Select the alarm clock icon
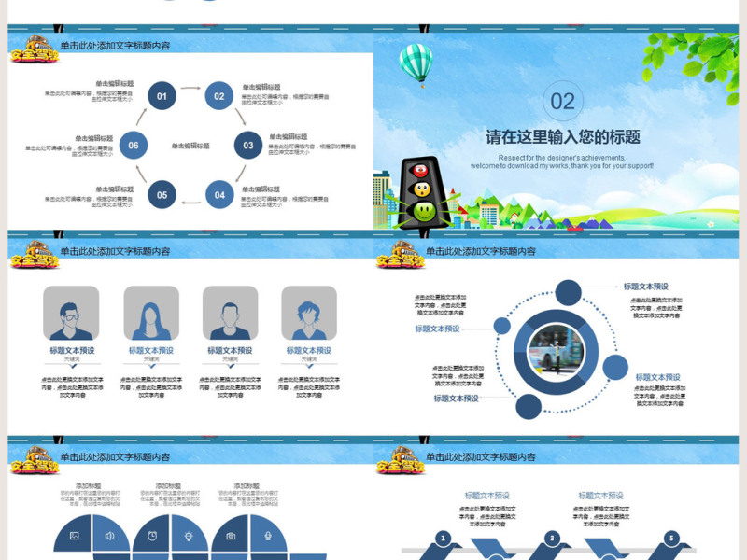This screenshot has height=560, width=747. (150, 536)
